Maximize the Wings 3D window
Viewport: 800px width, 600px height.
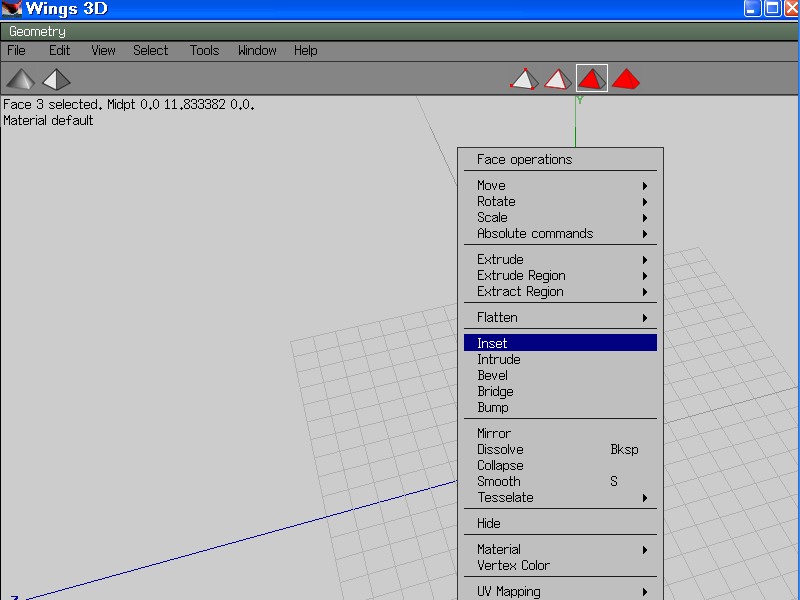coord(773,9)
